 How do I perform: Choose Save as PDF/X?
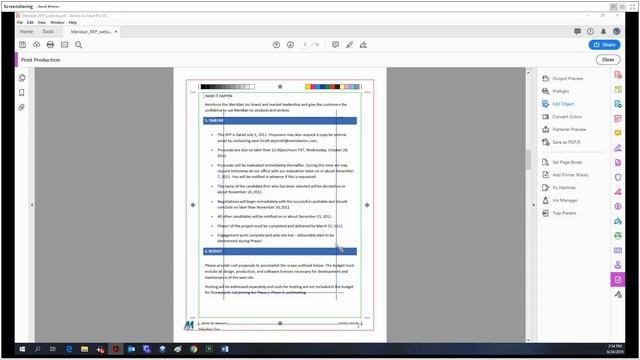561,142
